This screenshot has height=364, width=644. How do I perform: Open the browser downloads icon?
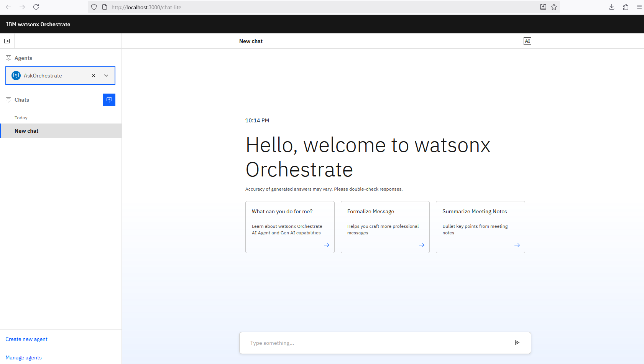[x=612, y=7]
